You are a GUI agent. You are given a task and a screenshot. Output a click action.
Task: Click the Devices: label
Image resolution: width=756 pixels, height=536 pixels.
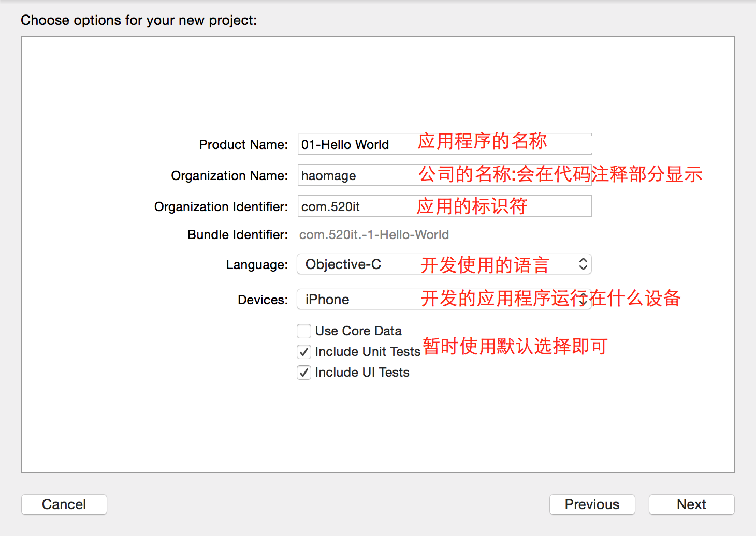(263, 300)
